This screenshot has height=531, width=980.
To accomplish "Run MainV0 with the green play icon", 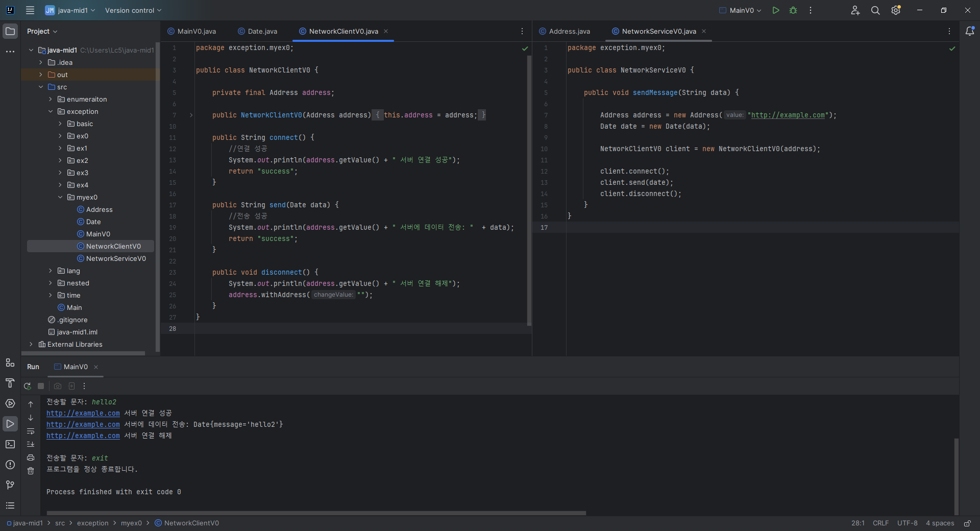I will (776, 10).
